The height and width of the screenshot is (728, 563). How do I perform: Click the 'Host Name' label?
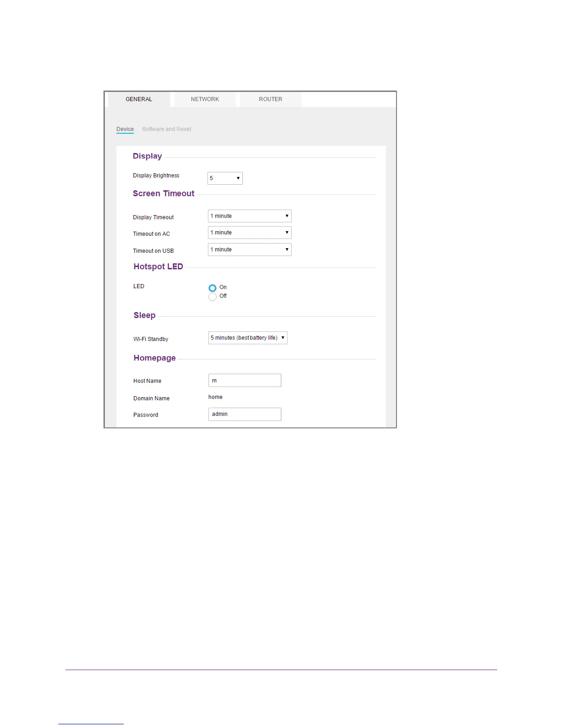pyautogui.click(x=147, y=381)
